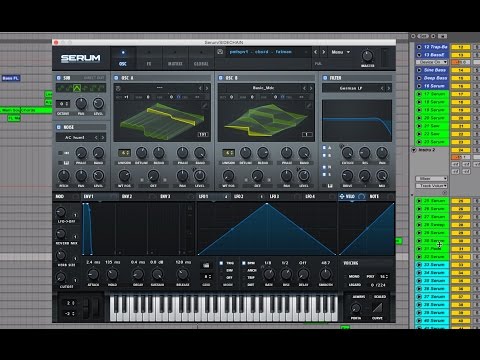Open the German LP filter type menu
Image resolution: width=480 pixels, height=360 pixels.
351,88
